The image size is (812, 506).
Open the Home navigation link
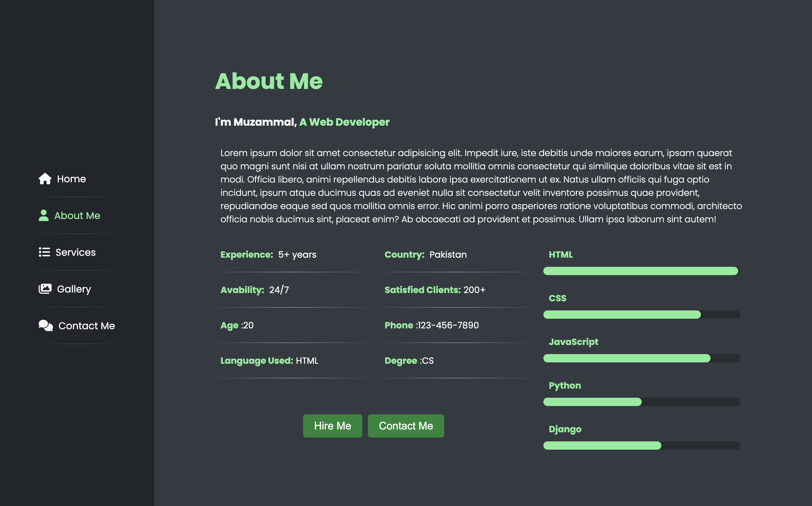coord(71,179)
